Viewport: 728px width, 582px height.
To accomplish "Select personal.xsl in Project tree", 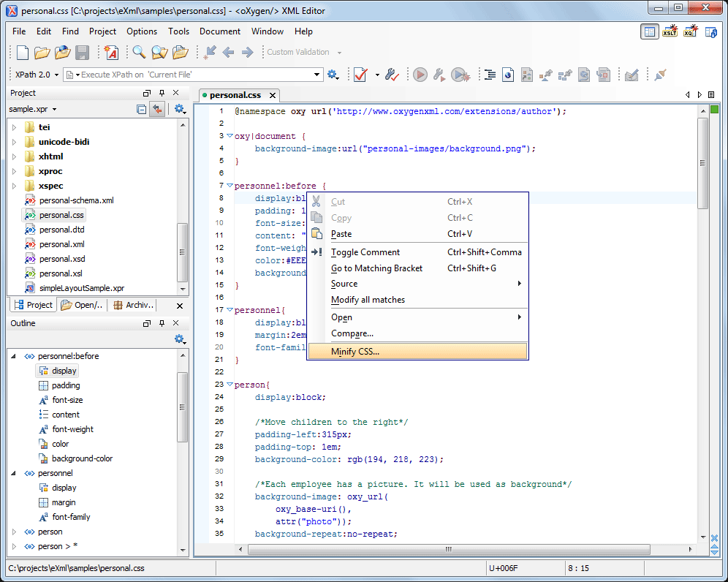I will 61,273.
